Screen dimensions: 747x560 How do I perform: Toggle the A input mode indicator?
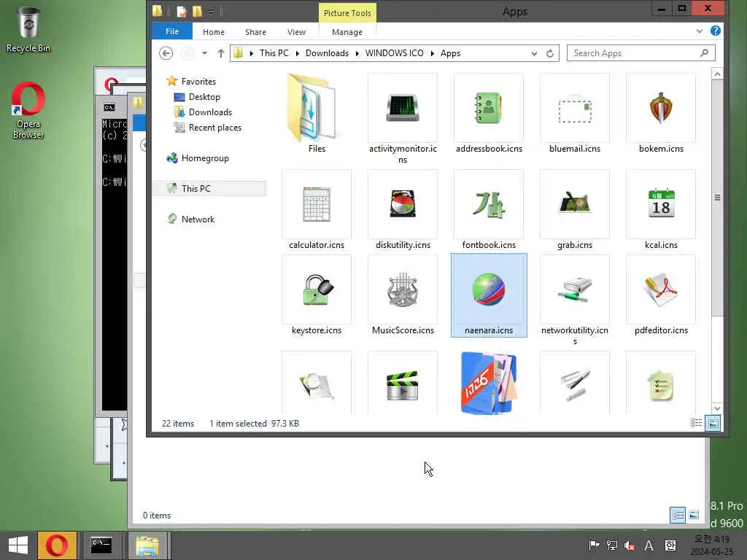649,545
